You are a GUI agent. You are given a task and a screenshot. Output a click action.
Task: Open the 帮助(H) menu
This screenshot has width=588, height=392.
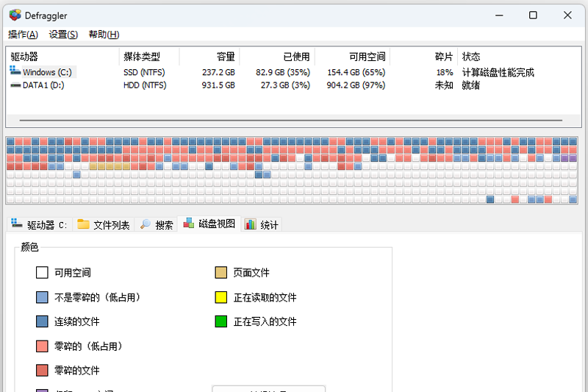click(x=104, y=35)
